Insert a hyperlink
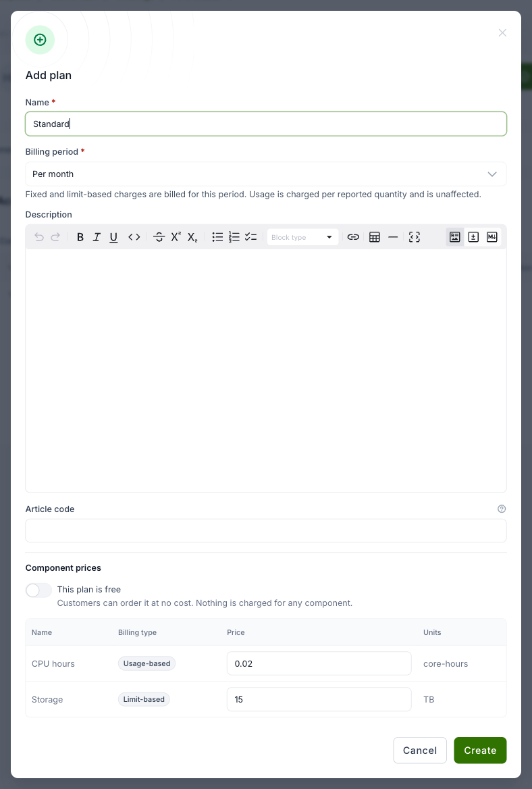The height and width of the screenshot is (789, 532). [x=353, y=237]
